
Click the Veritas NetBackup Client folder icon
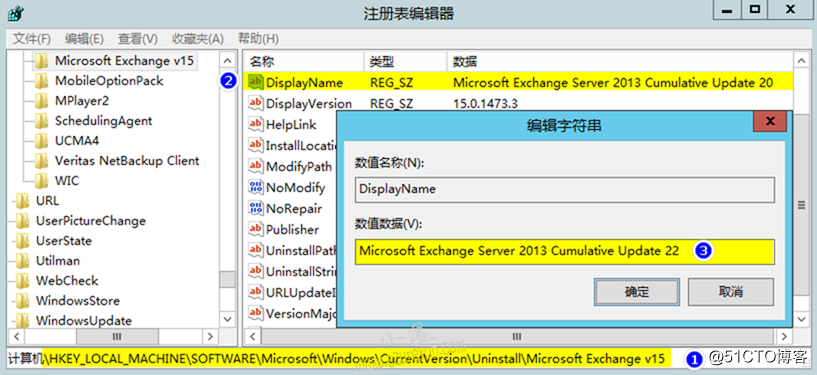point(42,160)
